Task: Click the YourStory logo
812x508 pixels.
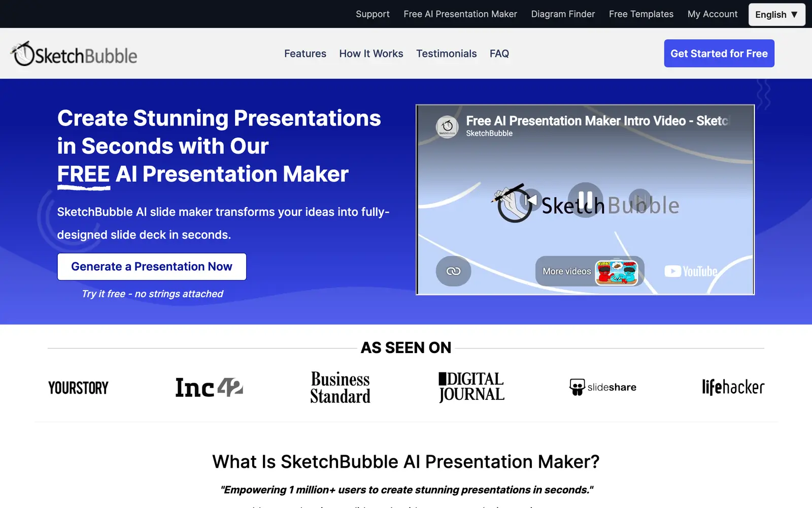Action: click(78, 388)
